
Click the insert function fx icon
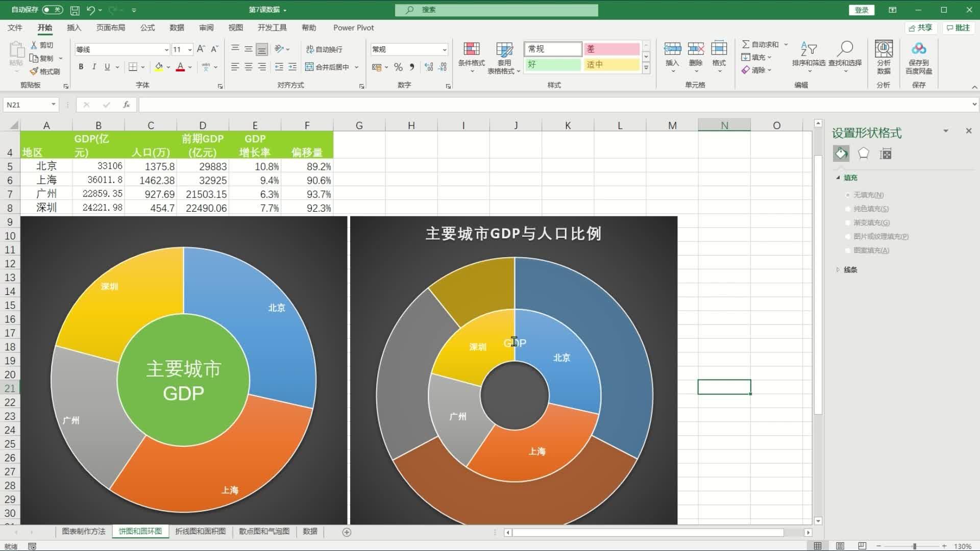(126, 105)
